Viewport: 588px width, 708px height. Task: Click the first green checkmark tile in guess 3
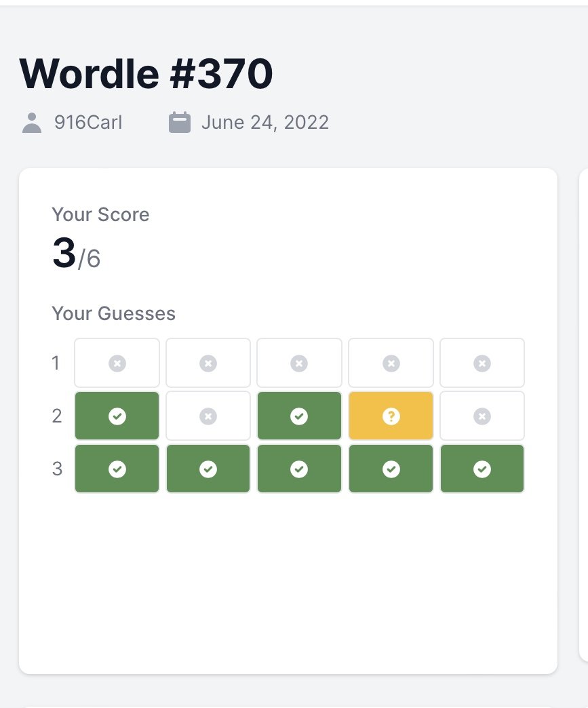pos(117,469)
